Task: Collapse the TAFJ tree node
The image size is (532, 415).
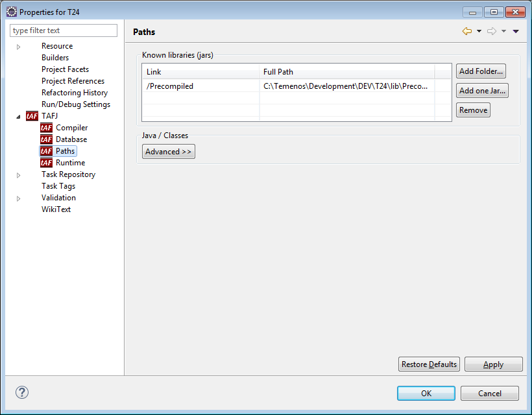Action: [18, 117]
